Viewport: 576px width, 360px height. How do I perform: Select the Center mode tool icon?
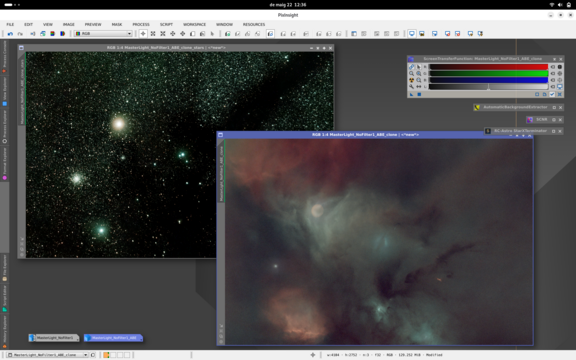[x=183, y=34]
